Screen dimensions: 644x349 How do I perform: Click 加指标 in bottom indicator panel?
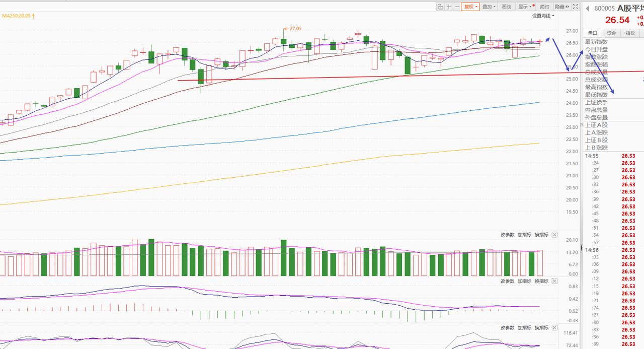[525, 328]
